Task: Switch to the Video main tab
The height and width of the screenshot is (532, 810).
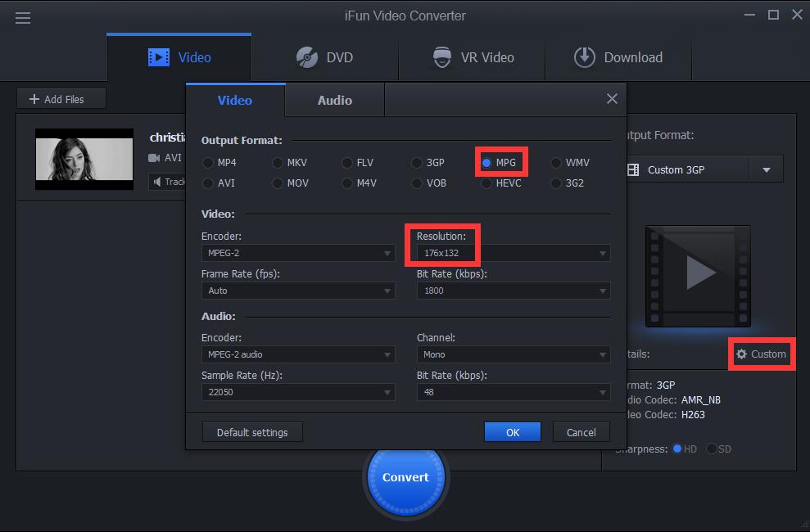Action: pos(179,57)
